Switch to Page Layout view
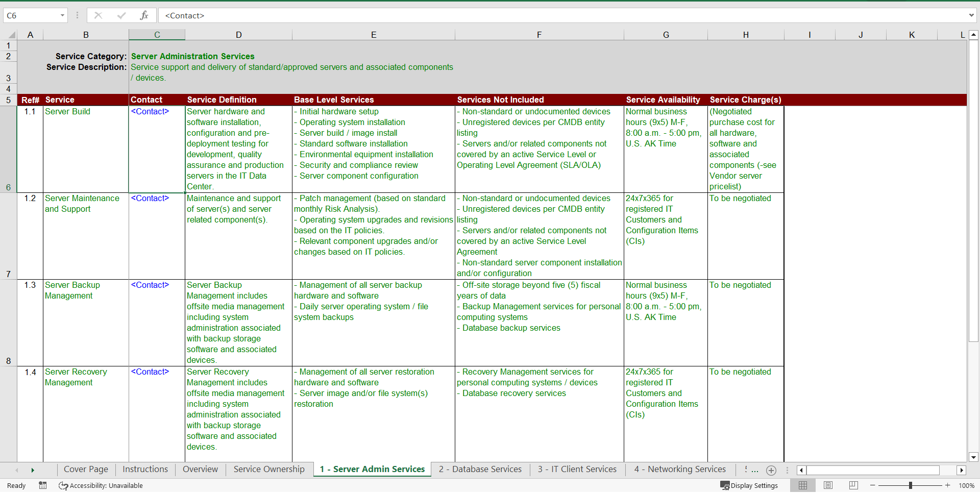 pos(828,485)
